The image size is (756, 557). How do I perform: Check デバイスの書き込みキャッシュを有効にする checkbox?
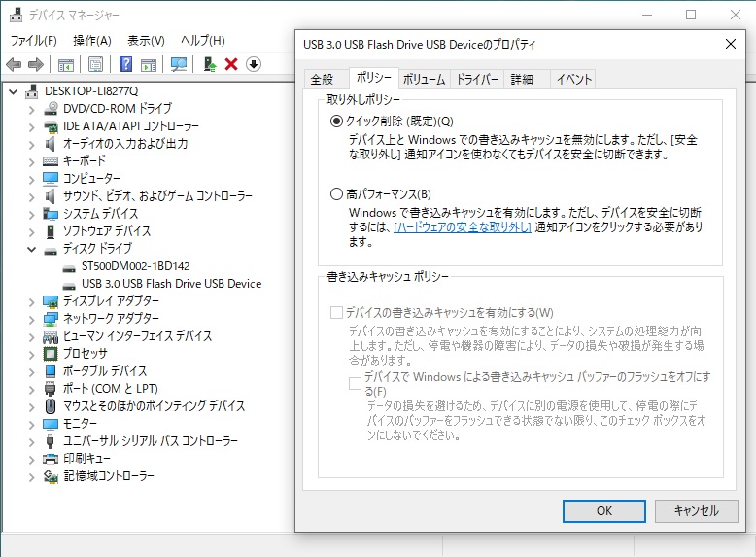(x=336, y=312)
